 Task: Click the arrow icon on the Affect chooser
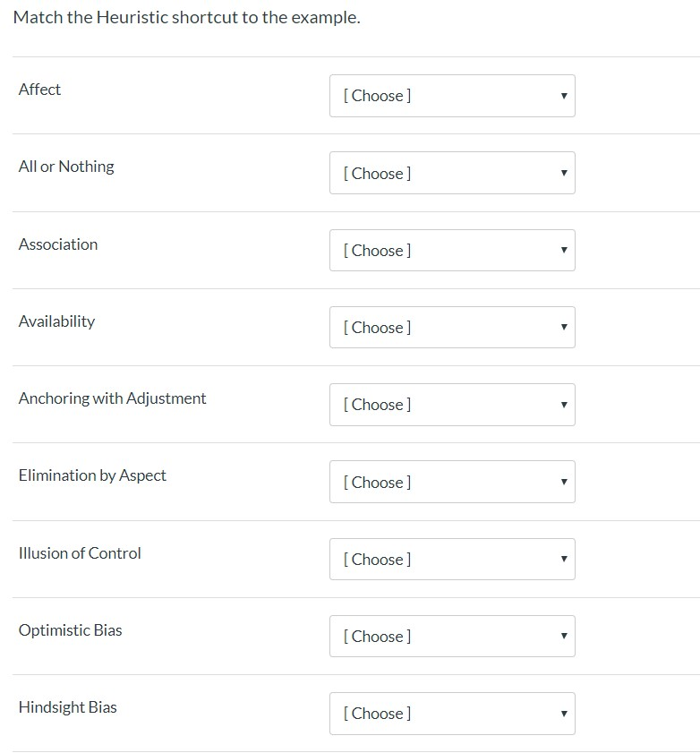tap(563, 96)
